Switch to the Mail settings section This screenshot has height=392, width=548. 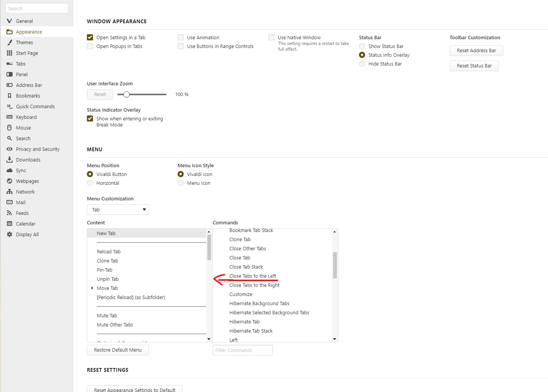click(21, 202)
